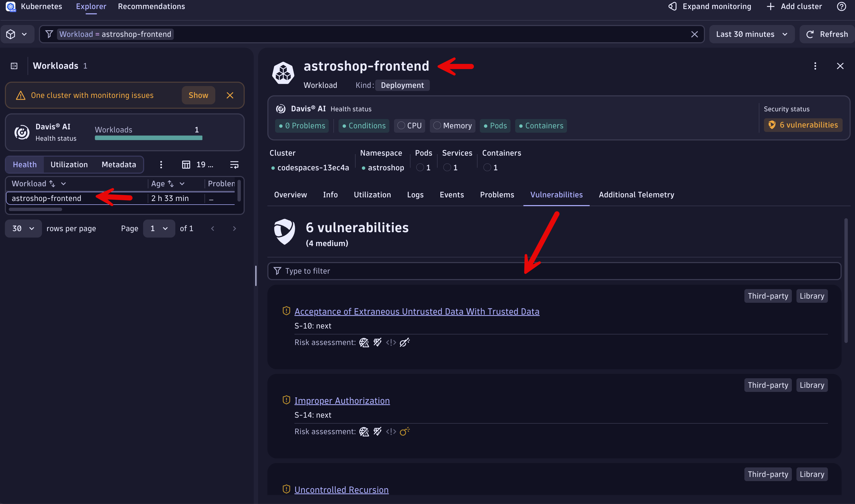Open the Uncontrolled Recursion vulnerability link

coord(341,490)
